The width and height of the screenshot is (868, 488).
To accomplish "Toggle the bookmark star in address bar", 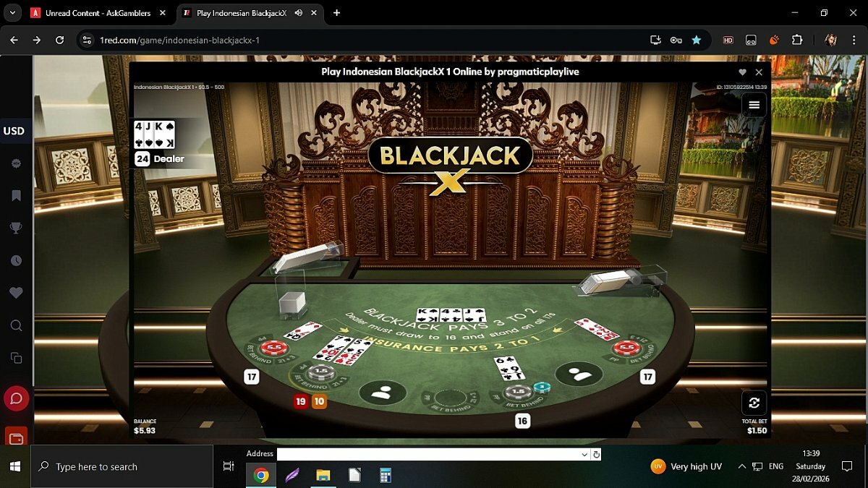I will [696, 40].
